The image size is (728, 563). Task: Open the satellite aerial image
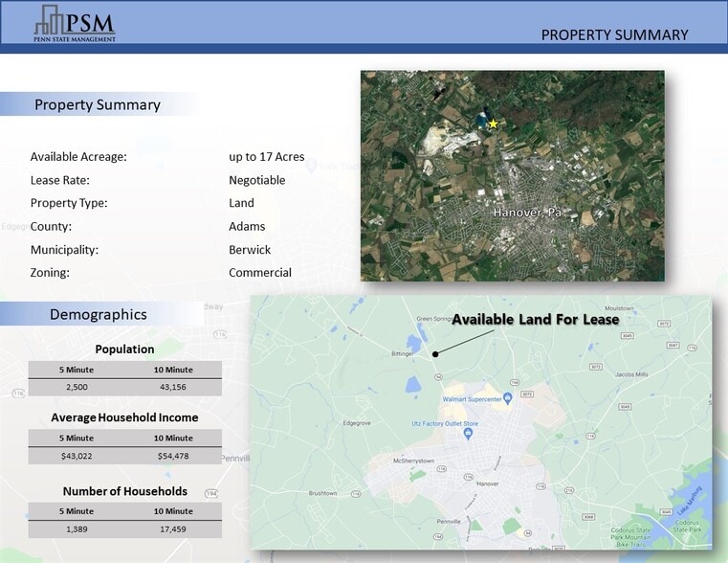coord(512,175)
